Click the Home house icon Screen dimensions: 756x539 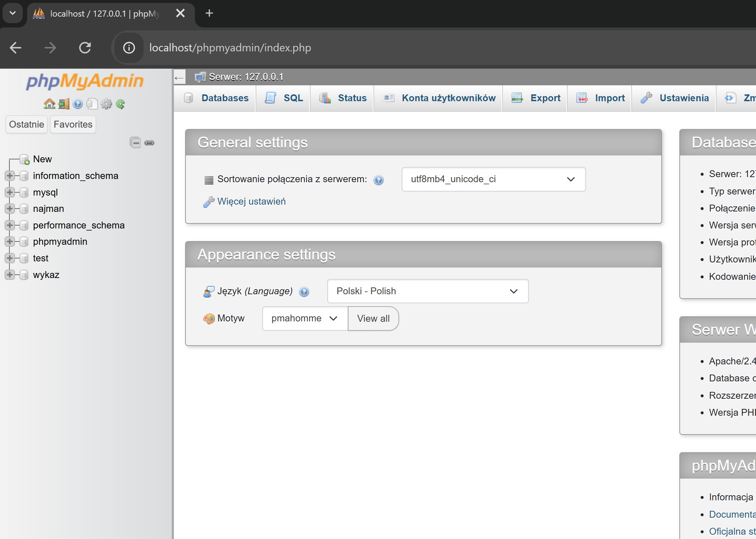coord(49,104)
